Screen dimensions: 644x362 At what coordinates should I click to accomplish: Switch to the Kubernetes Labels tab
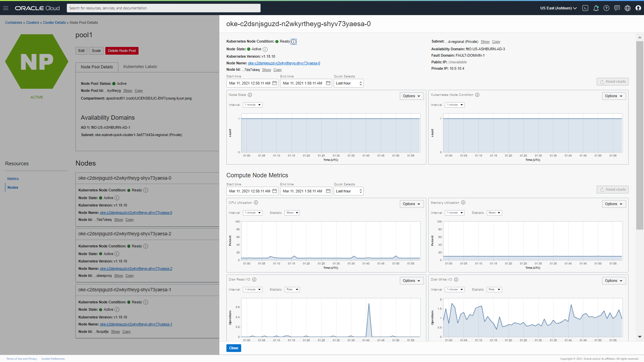140,67
